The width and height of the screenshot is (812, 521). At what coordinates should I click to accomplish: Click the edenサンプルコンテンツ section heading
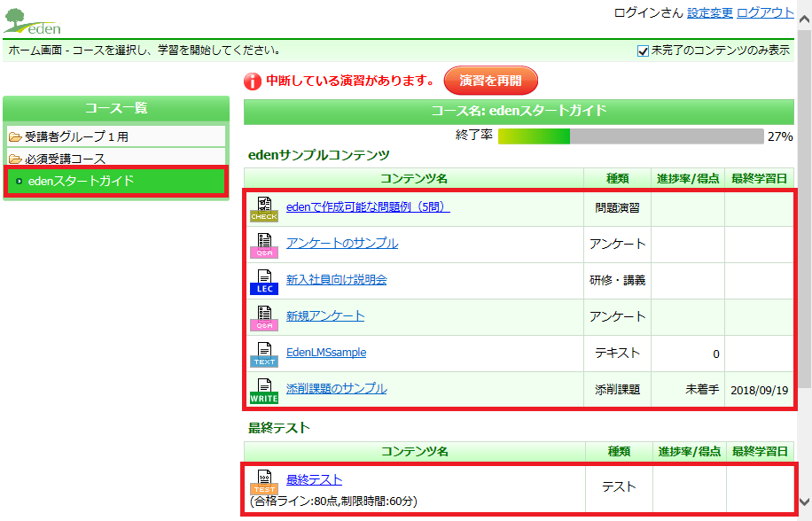click(x=319, y=155)
